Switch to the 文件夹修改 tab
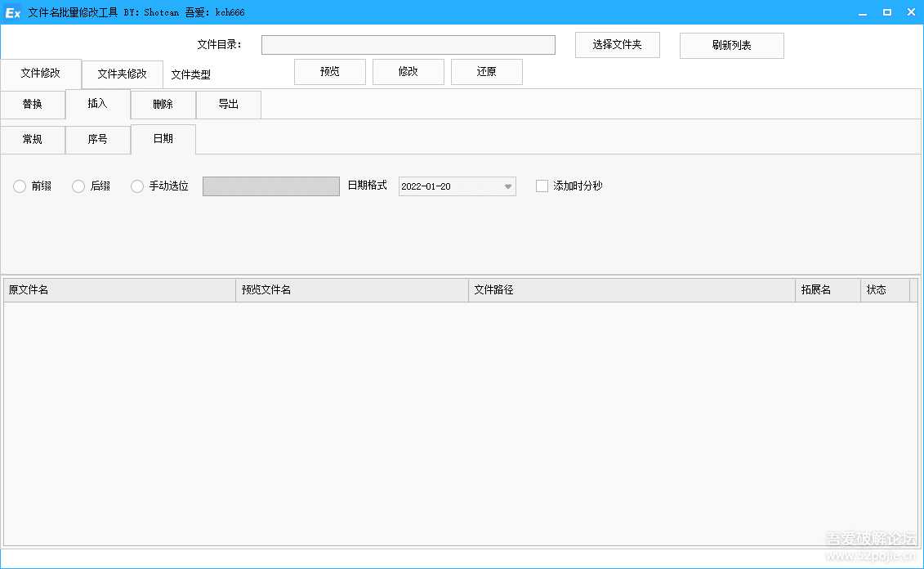This screenshot has height=569, width=924. 122,74
